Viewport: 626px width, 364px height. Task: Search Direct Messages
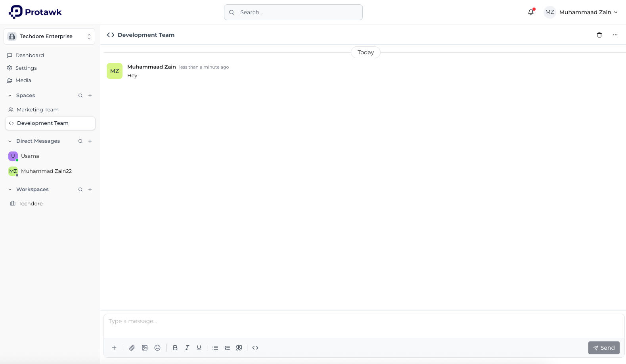[x=80, y=141]
